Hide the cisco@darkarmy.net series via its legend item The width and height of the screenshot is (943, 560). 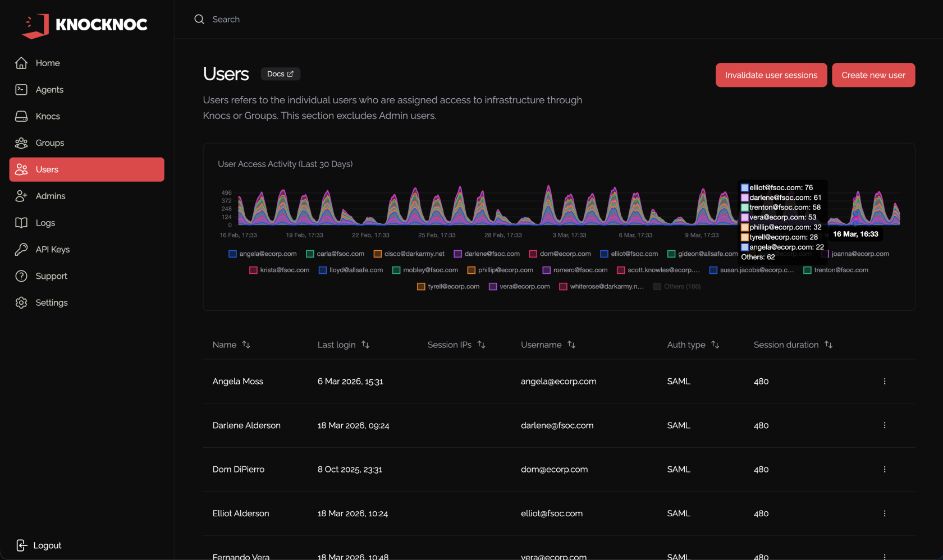click(x=409, y=254)
